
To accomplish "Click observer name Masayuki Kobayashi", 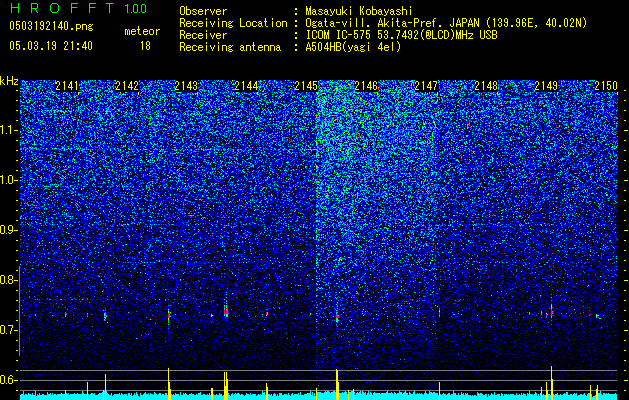I will tap(359, 11).
